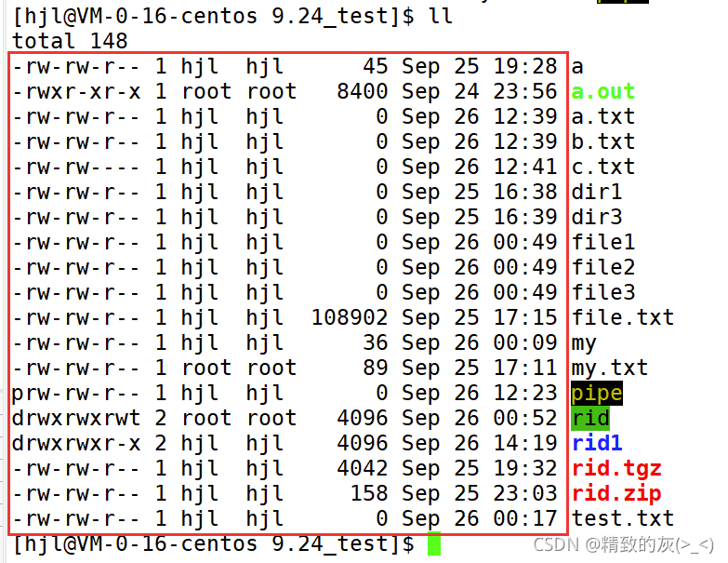Click the timestamp 23:03

[x=524, y=493]
